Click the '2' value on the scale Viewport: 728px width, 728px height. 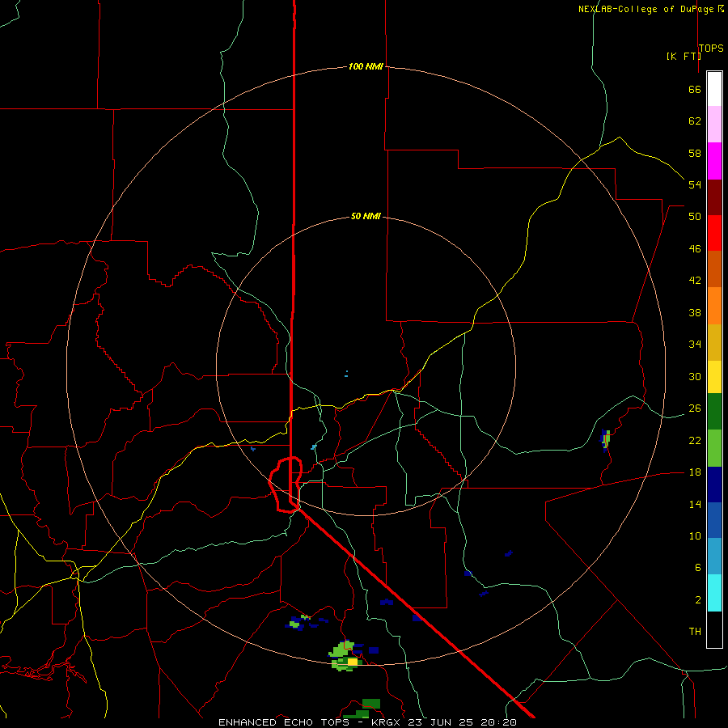click(x=697, y=600)
